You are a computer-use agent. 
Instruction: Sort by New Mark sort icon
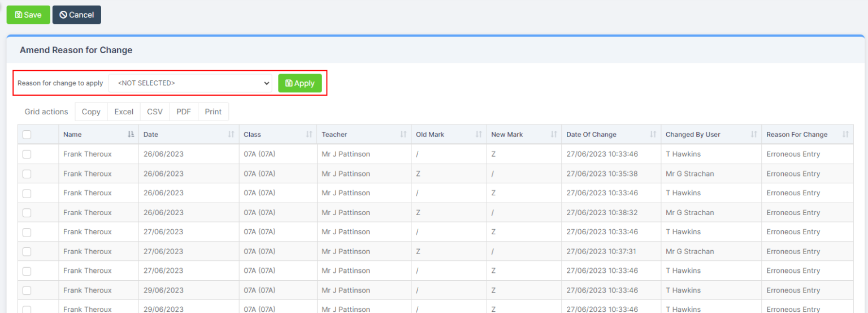pyautogui.click(x=554, y=135)
